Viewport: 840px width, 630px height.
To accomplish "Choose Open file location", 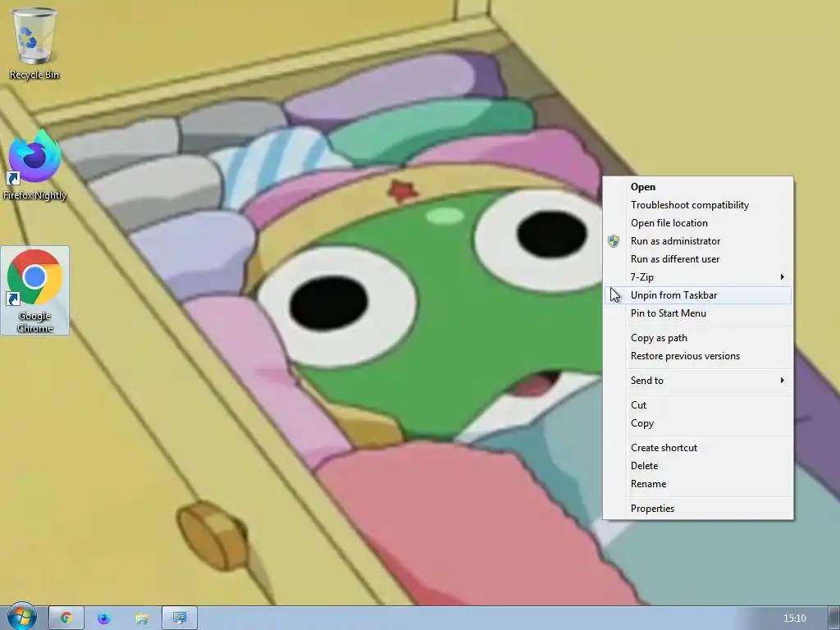I will point(698,223).
